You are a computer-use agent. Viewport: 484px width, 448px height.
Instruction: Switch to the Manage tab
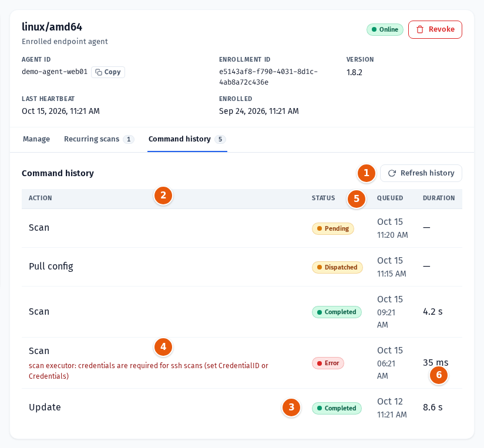36,139
